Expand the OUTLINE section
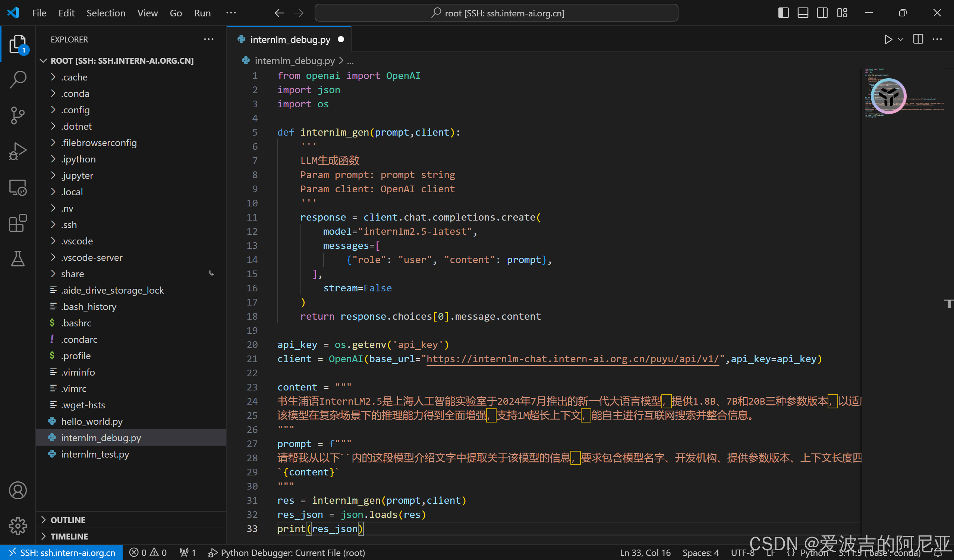 point(68,520)
